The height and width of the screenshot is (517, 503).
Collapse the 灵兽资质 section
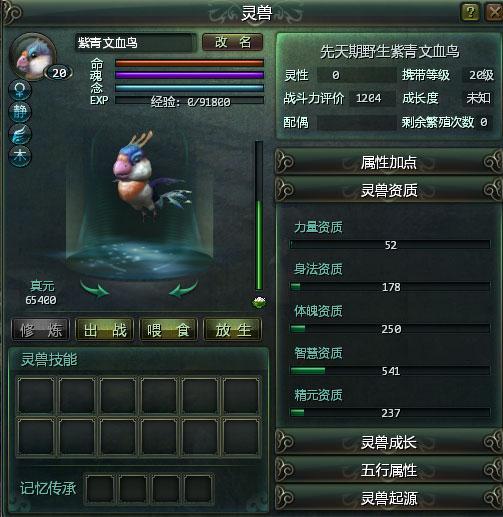(388, 190)
